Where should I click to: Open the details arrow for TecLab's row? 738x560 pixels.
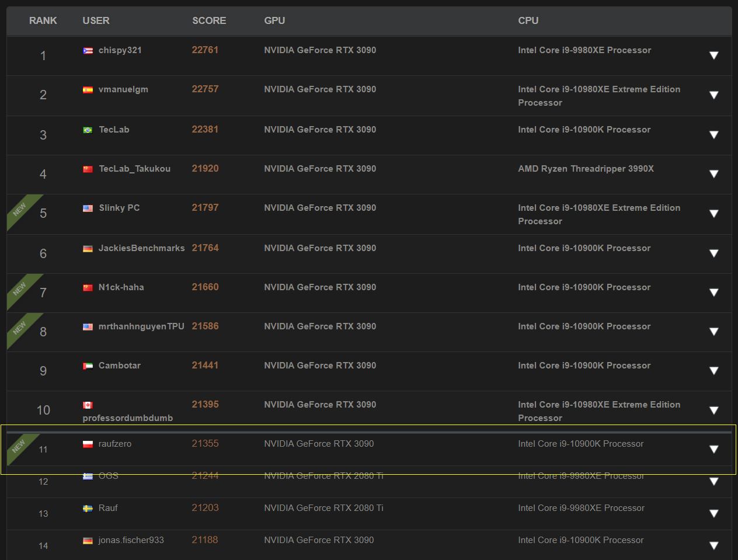(x=713, y=135)
